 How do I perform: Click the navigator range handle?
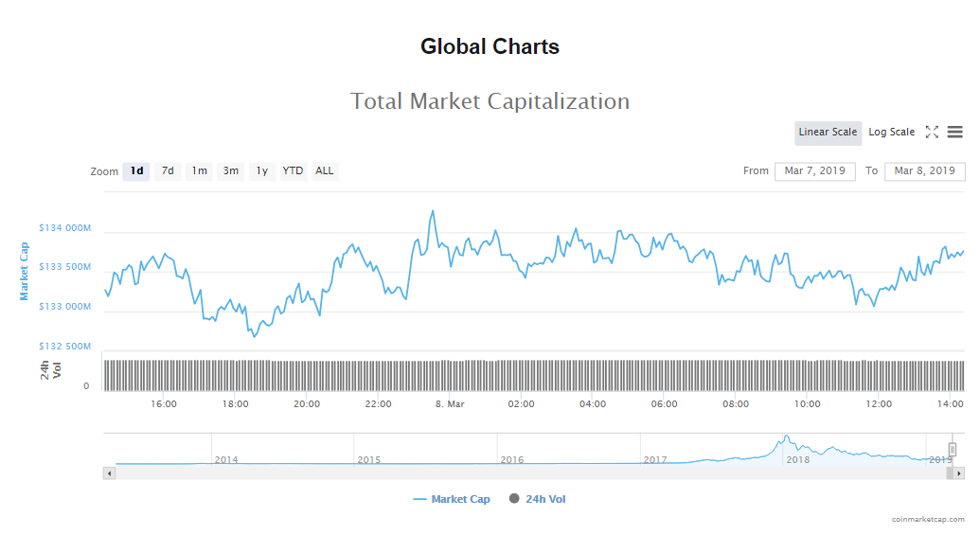click(x=952, y=449)
